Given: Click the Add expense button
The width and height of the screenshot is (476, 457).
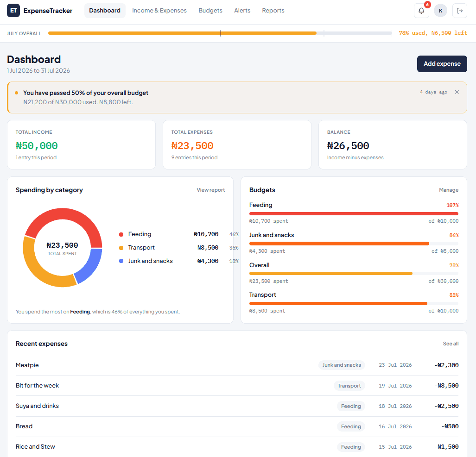Looking at the screenshot, I should coord(442,64).
